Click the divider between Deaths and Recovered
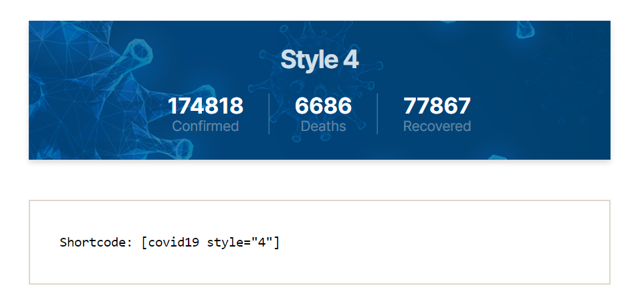 (x=377, y=114)
